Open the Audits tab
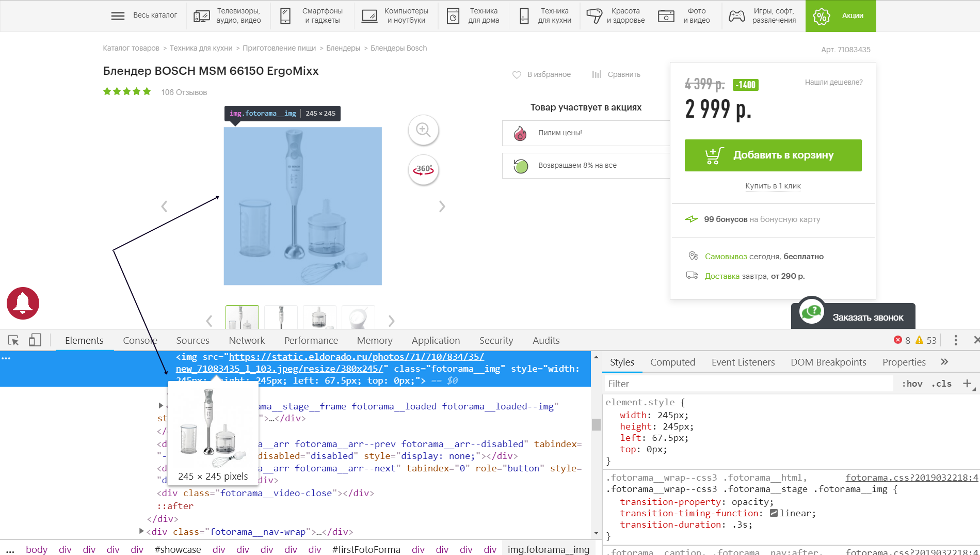The width and height of the screenshot is (980, 555). point(546,340)
